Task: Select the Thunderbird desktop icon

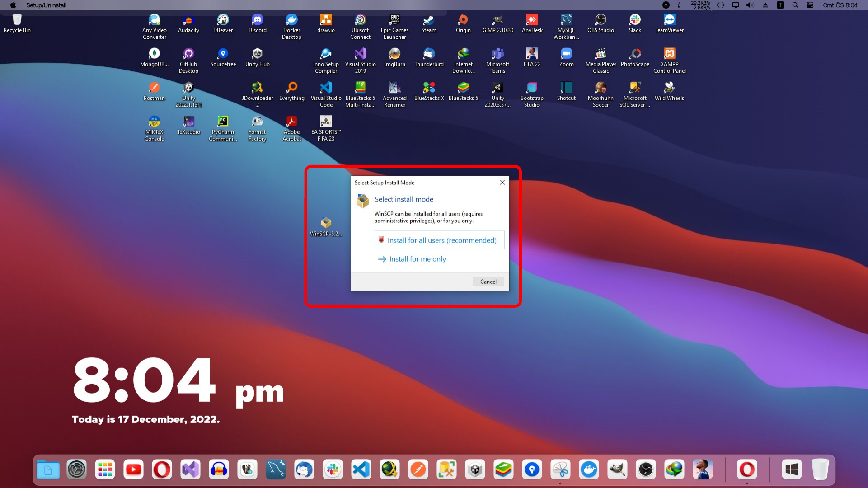Action: coord(429,57)
